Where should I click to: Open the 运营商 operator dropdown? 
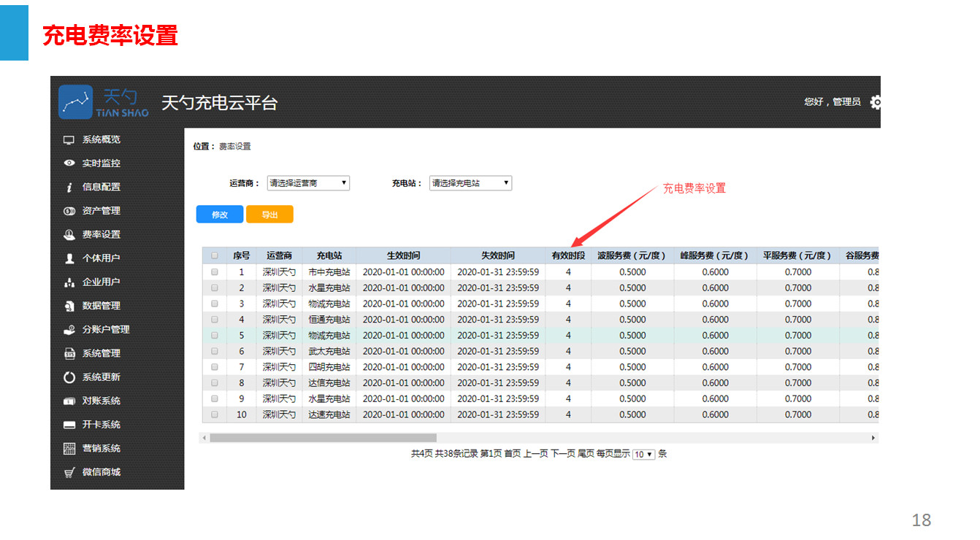(x=308, y=183)
